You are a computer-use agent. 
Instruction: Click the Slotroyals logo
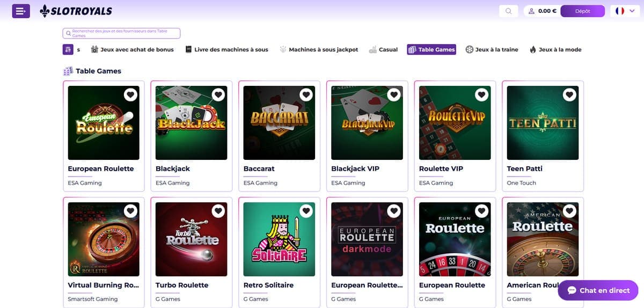pyautogui.click(x=76, y=11)
